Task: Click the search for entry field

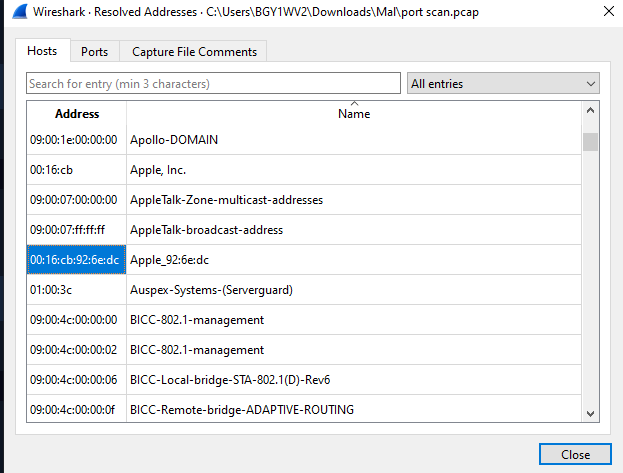Action: tap(213, 83)
